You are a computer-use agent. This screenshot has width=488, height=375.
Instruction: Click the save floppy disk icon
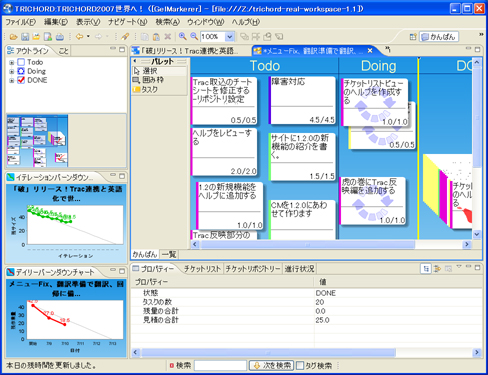(25, 37)
